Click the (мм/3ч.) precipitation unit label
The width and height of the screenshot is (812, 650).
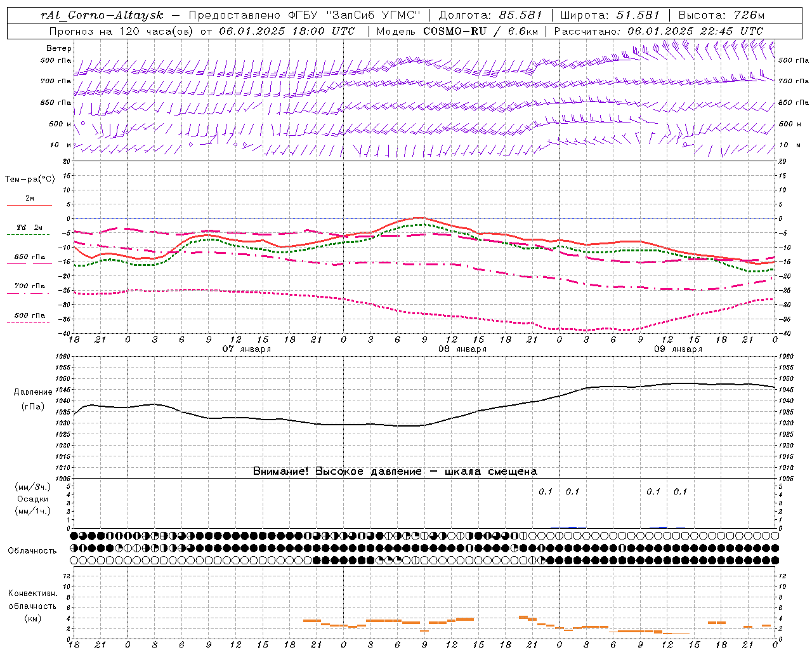[x=33, y=487]
